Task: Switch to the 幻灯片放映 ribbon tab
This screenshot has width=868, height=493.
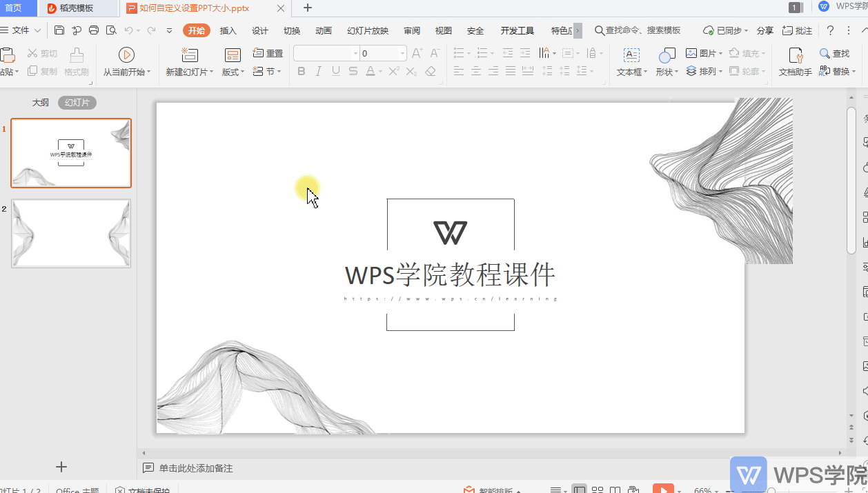Action: tap(368, 30)
